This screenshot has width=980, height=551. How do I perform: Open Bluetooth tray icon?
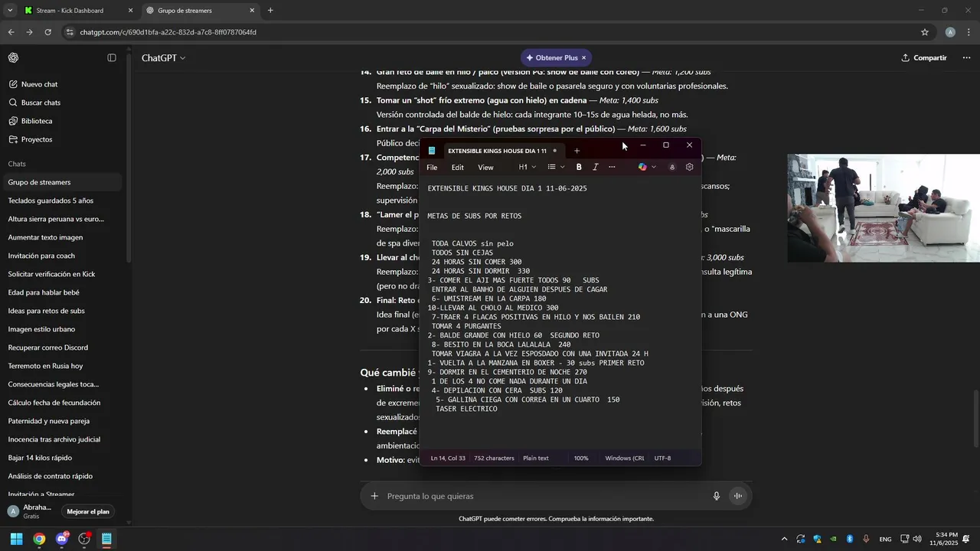click(x=849, y=539)
